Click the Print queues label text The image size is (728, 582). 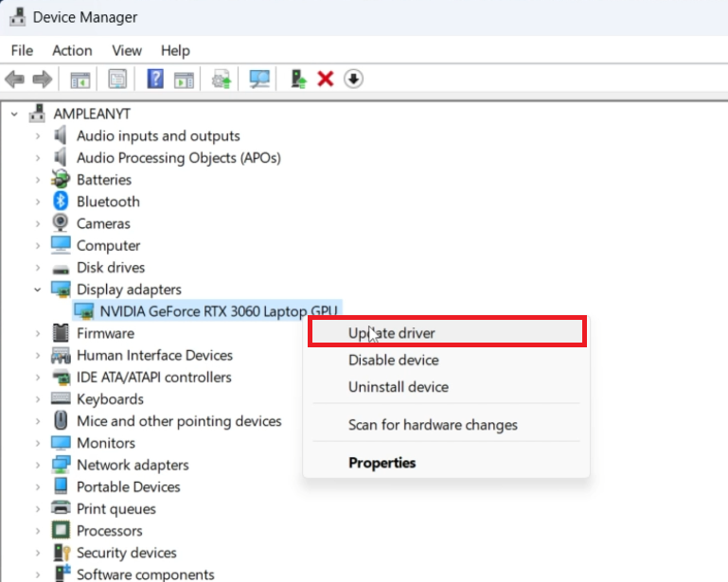(x=116, y=509)
